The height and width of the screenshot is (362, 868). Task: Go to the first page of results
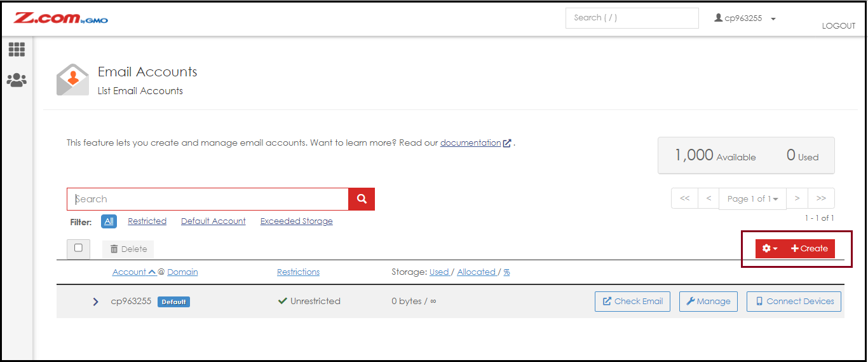tap(684, 198)
